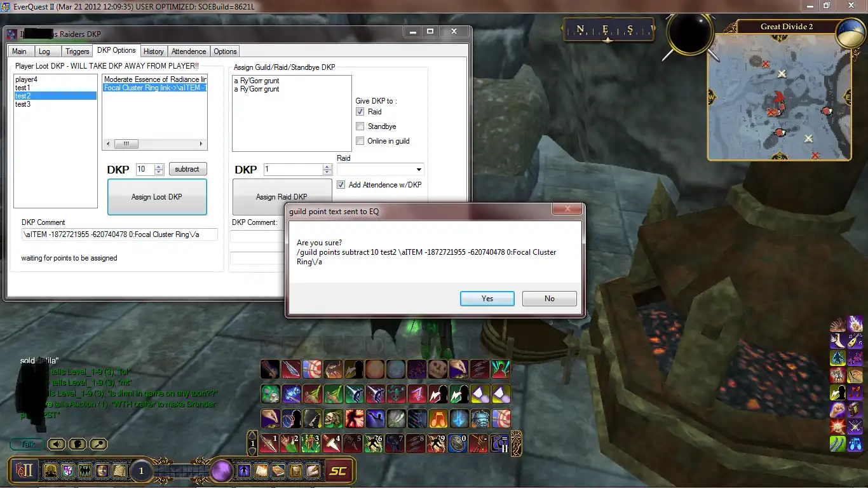The width and height of the screenshot is (868, 488).
Task: Click the loot list scroll right arrow
Action: pos(202,144)
